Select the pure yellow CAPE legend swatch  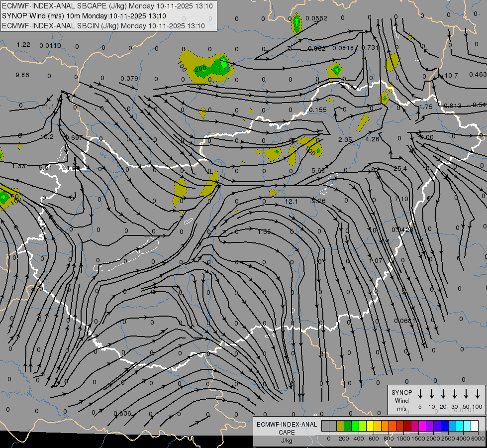click(x=370, y=426)
